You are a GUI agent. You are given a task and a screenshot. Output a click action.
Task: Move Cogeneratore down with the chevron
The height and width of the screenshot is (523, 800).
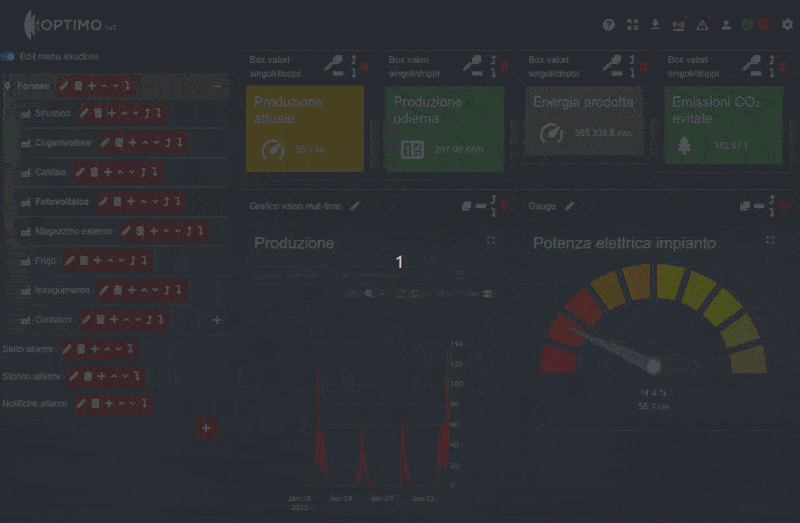157,143
